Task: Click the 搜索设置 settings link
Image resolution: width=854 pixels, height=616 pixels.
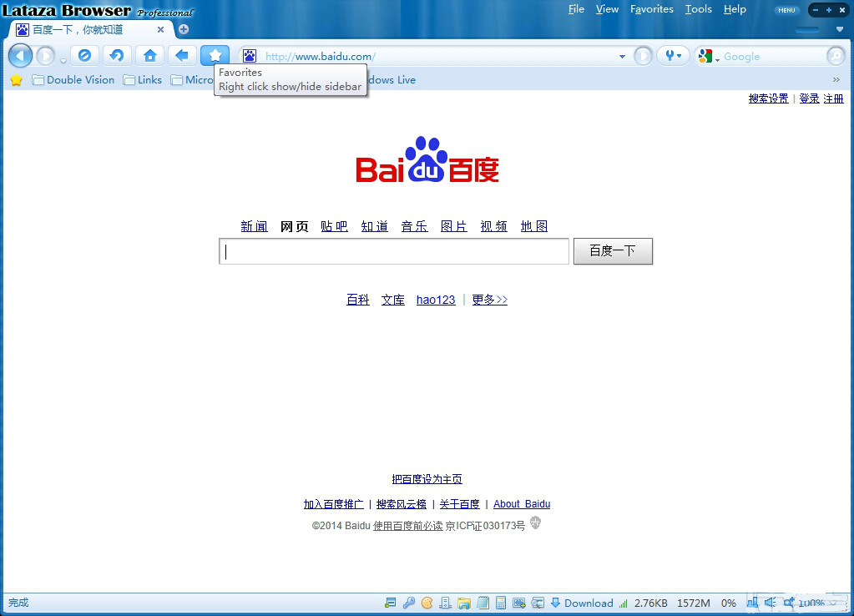Action: 768,98
